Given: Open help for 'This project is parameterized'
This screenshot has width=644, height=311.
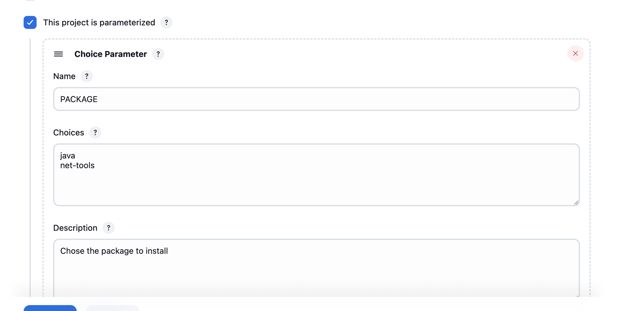Looking at the screenshot, I should [x=166, y=22].
